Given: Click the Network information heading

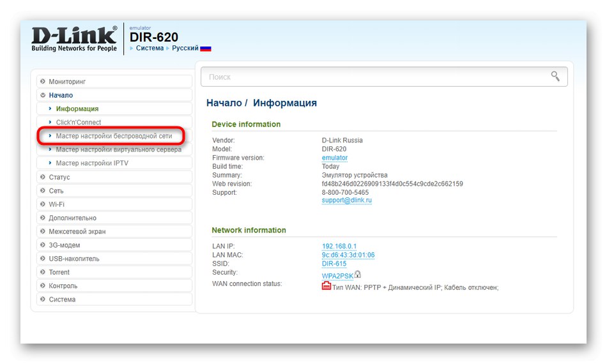Looking at the screenshot, I should coord(249,230).
